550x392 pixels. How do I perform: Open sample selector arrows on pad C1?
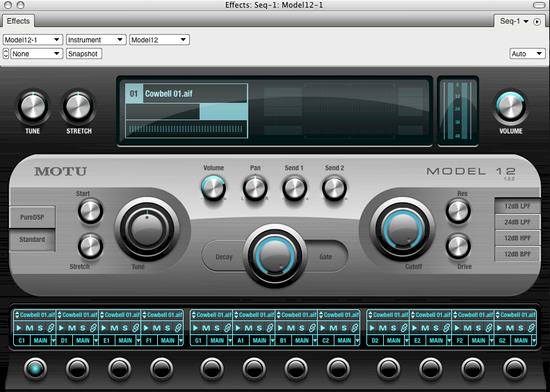[17, 315]
